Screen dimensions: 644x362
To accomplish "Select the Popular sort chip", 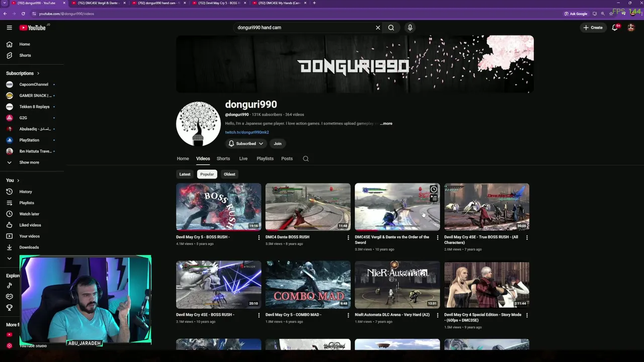I will (207, 174).
